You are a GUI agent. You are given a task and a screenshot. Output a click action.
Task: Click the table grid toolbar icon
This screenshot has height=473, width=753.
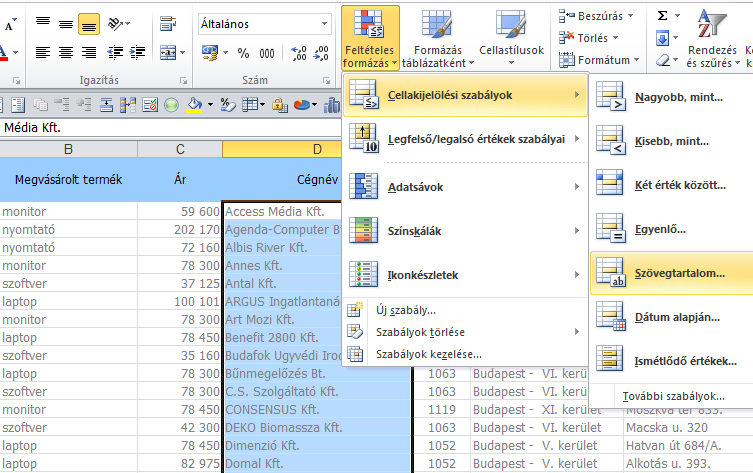[x=250, y=105]
